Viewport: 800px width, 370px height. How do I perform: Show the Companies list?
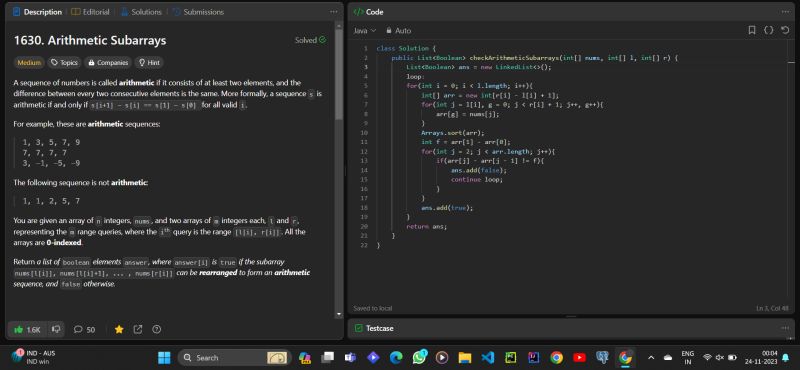(x=108, y=63)
